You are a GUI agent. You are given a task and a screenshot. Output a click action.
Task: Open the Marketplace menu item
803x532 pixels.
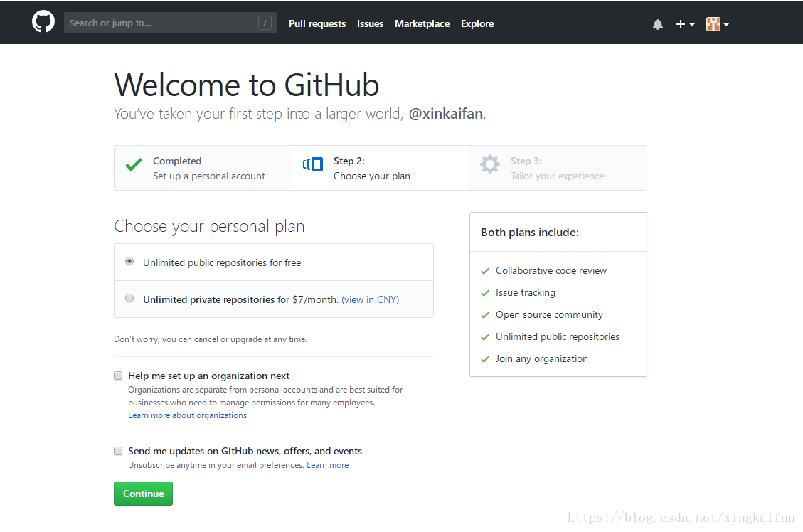point(422,23)
